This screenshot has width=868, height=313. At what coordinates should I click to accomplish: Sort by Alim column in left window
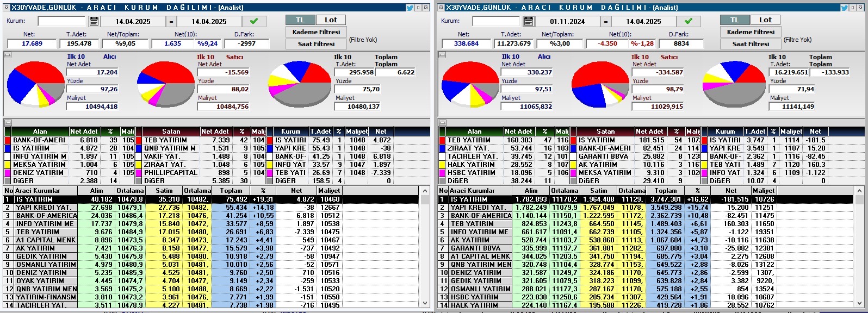(x=95, y=191)
